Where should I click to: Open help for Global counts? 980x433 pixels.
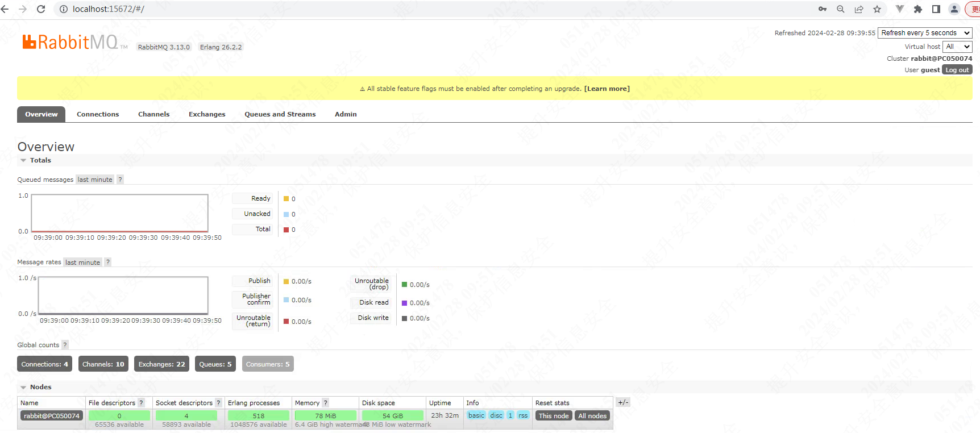click(65, 345)
